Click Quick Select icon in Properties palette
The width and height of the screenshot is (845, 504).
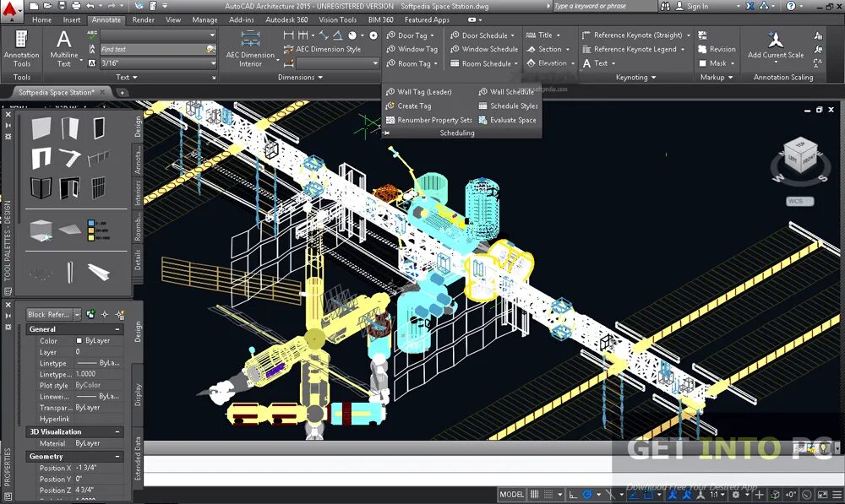120,314
